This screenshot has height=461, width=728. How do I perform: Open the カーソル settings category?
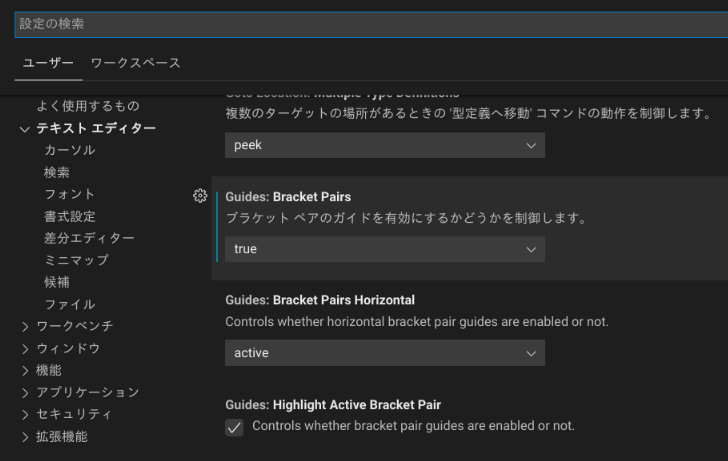(x=69, y=150)
